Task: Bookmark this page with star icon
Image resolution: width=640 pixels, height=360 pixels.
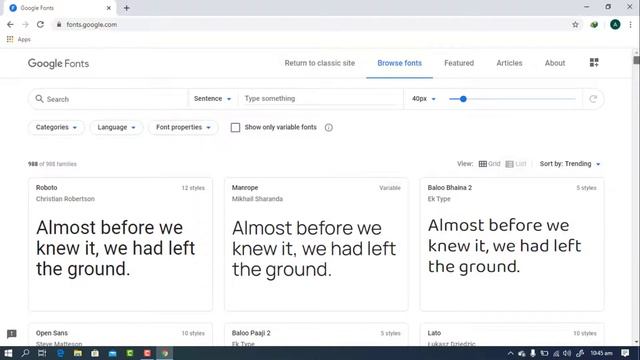Action: pos(576,24)
